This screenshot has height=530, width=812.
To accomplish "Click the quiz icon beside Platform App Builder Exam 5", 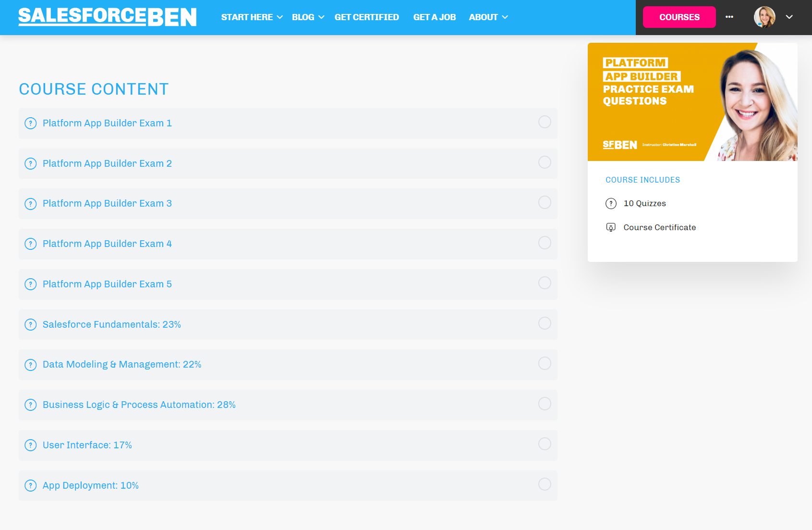I will point(31,284).
